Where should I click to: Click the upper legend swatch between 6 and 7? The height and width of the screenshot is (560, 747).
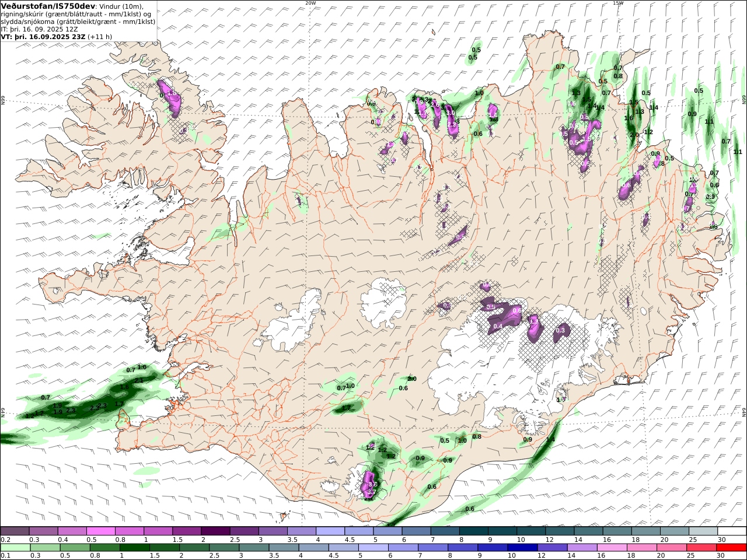pos(417,531)
